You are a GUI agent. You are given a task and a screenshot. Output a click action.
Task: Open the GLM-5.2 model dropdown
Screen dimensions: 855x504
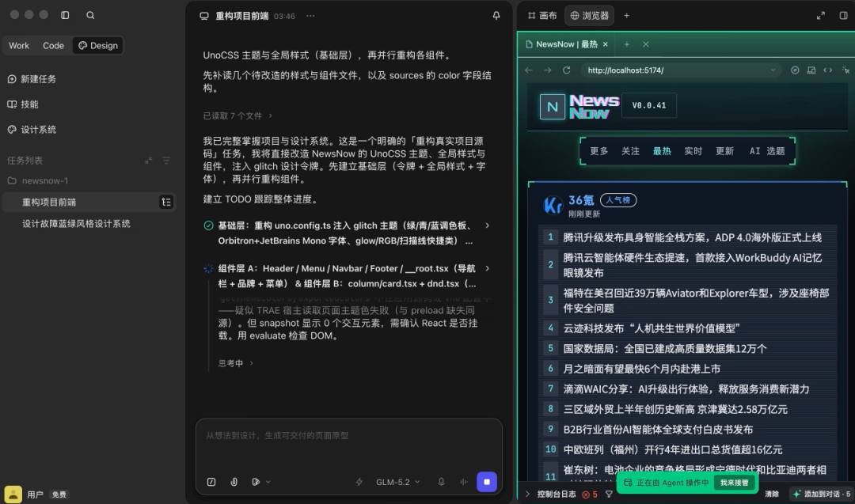pos(398,482)
